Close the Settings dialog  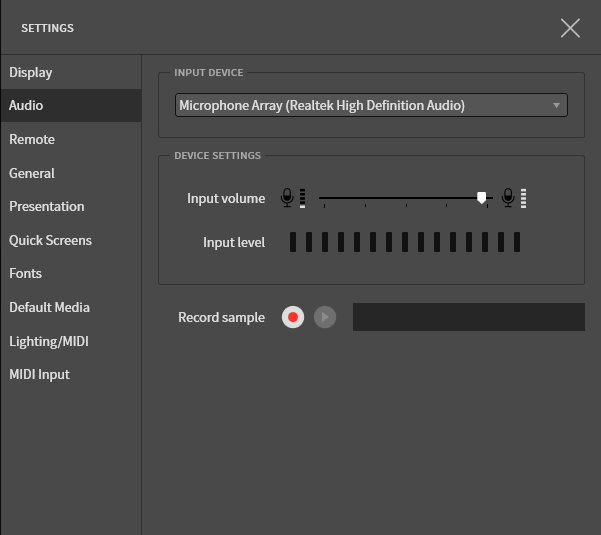tap(570, 28)
